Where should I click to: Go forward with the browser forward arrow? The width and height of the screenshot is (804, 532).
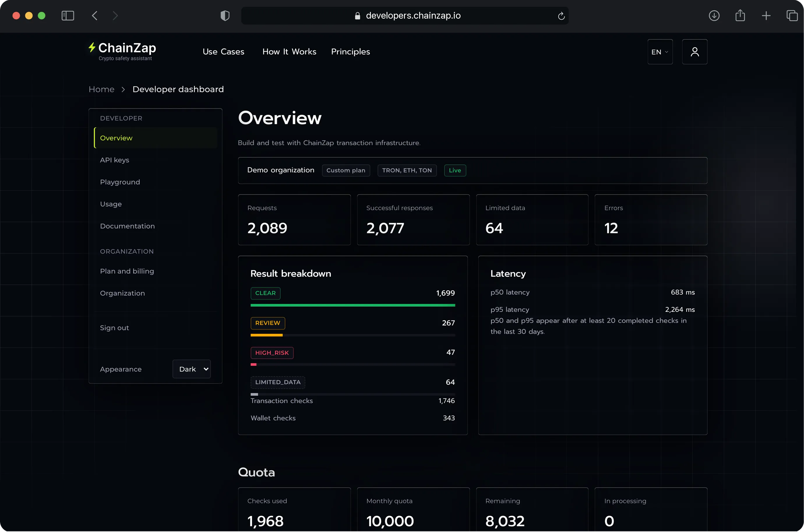click(x=115, y=16)
